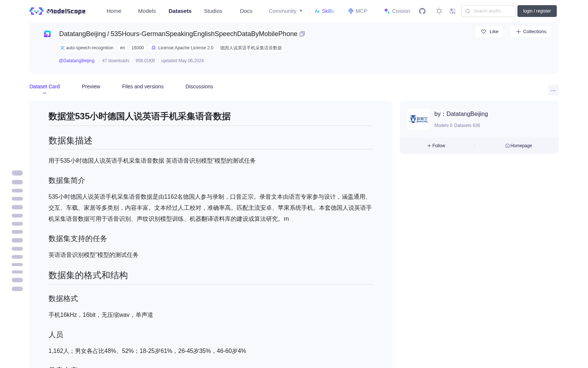
Task: Click the DatatangBeijing namespace in the title
Action: (82, 34)
